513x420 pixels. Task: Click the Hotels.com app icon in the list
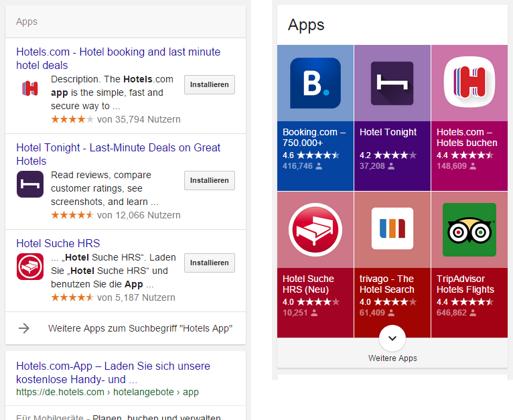[x=30, y=88]
